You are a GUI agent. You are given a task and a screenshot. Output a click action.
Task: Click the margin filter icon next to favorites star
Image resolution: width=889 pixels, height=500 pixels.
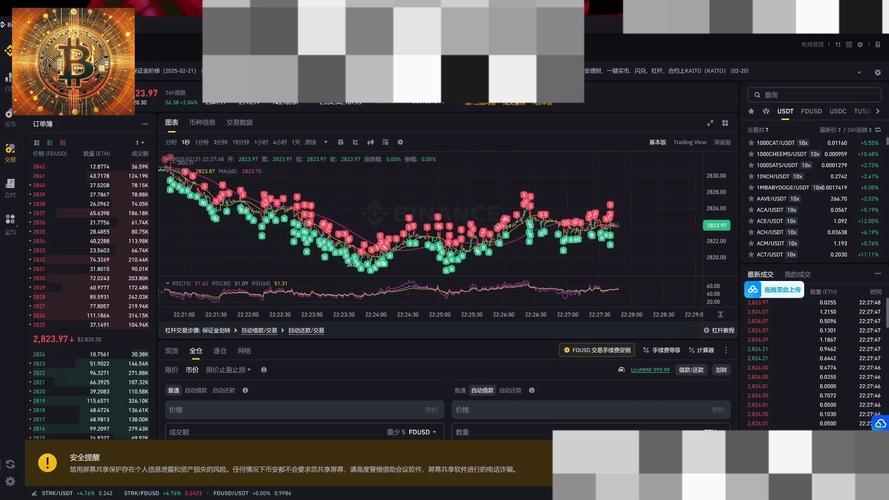(765, 111)
